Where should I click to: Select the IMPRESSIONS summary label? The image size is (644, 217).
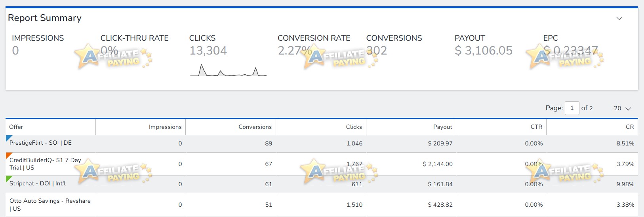click(38, 38)
